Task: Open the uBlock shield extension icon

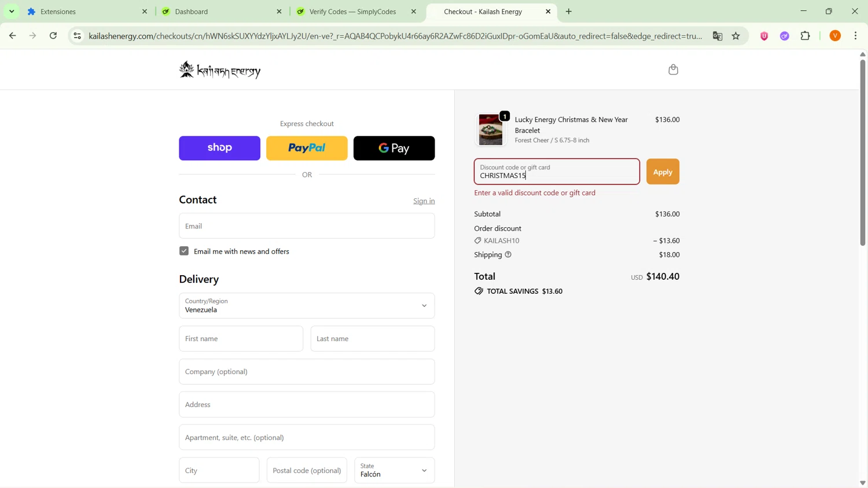Action: coord(764,36)
